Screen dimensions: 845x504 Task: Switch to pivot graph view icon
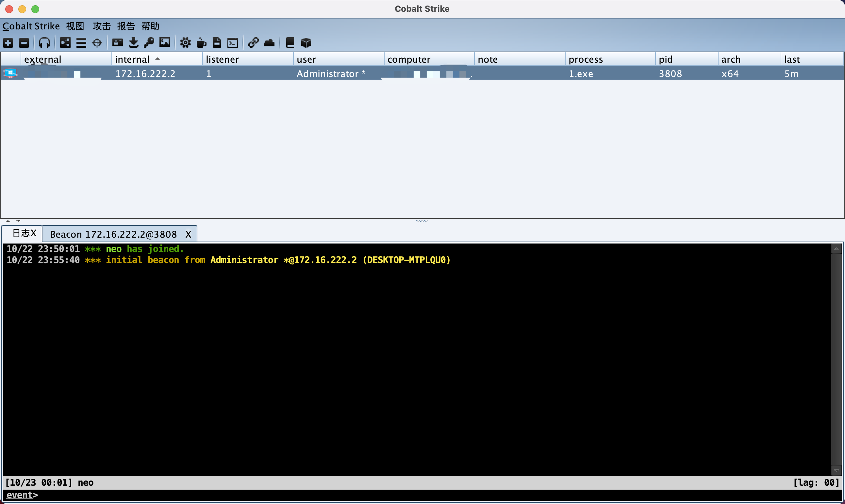tap(65, 43)
